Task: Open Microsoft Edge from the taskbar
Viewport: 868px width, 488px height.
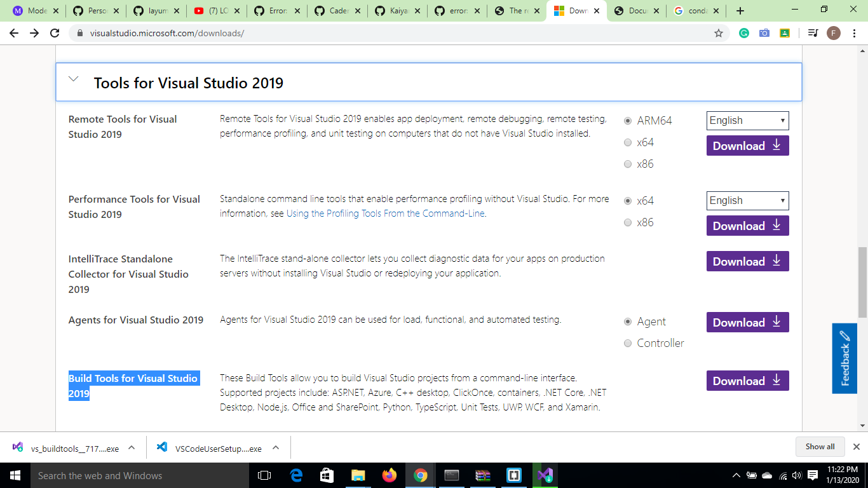Action: point(295,475)
